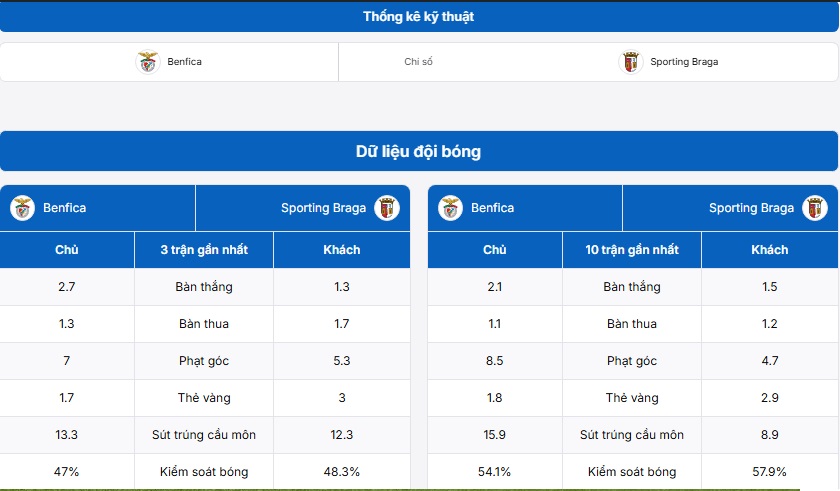Click the "Khách" header in the 3-match table

point(342,250)
